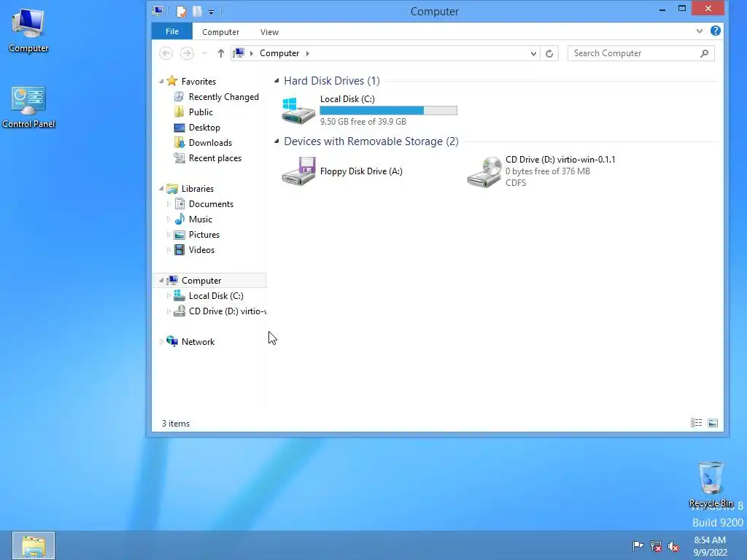Select the Control Panel desktop icon

(28, 106)
